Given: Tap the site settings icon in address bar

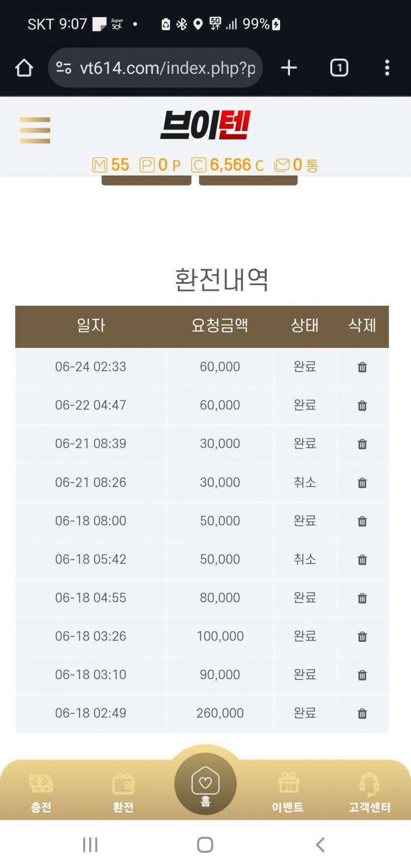Looking at the screenshot, I should 64,68.
